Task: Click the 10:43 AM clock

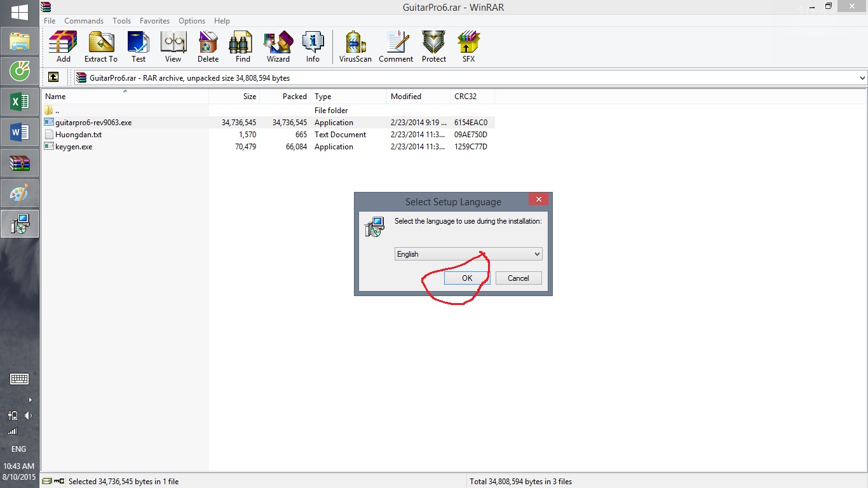Action: coord(19,466)
